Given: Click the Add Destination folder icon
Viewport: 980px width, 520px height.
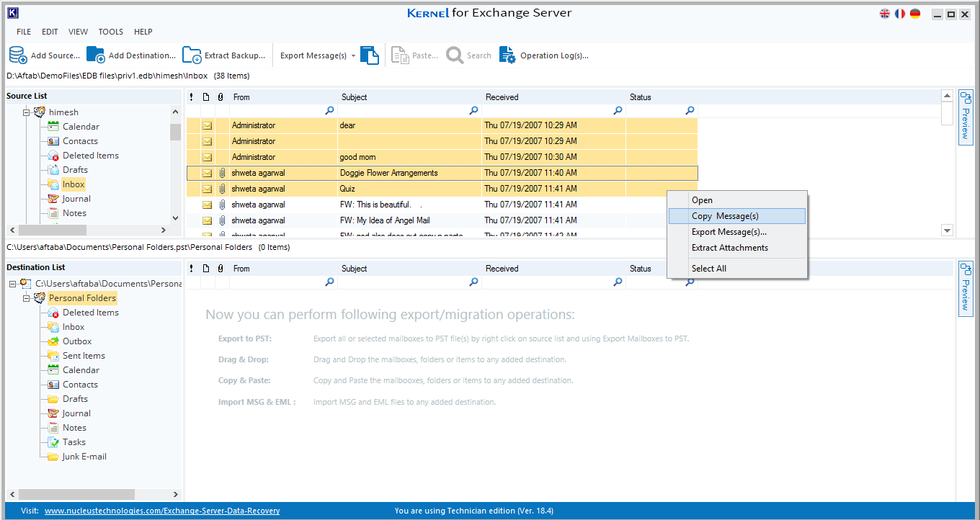Looking at the screenshot, I should tap(96, 55).
